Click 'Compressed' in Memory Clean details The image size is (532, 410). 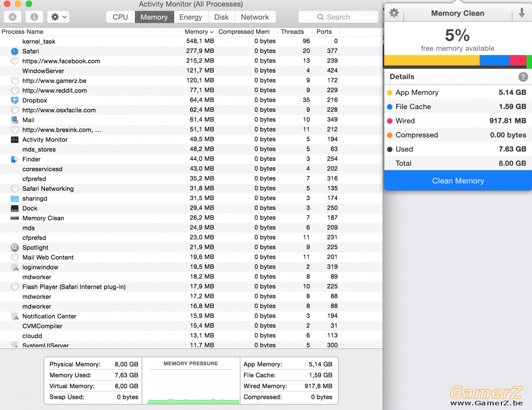(x=417, y=135)
